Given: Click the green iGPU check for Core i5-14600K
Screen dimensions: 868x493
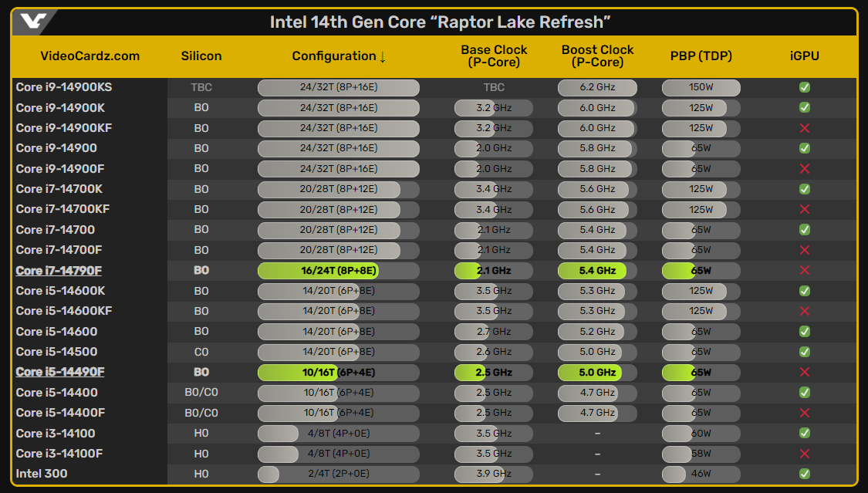Looking at the screenshot, I should (804, 291).
